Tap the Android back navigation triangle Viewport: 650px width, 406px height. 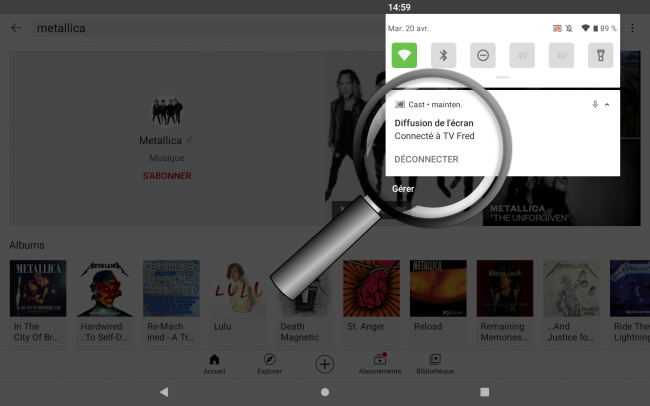coord(164,392)
